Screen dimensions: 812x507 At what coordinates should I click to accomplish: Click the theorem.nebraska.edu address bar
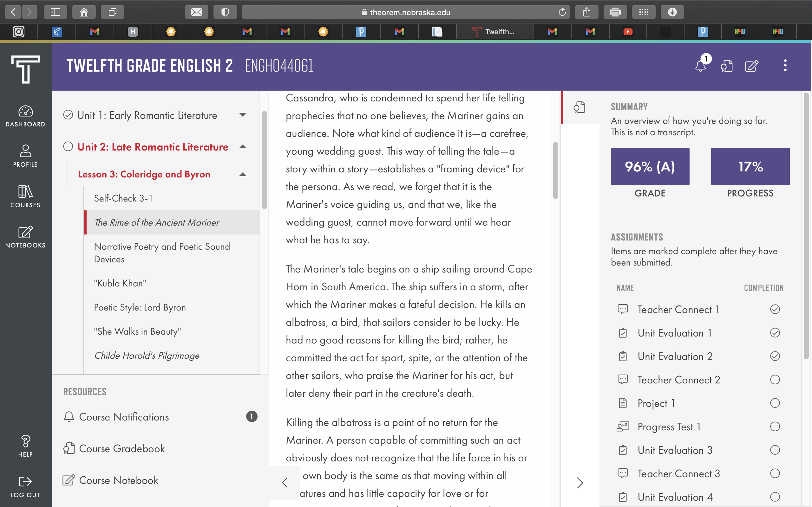click(x=406, y=12)
